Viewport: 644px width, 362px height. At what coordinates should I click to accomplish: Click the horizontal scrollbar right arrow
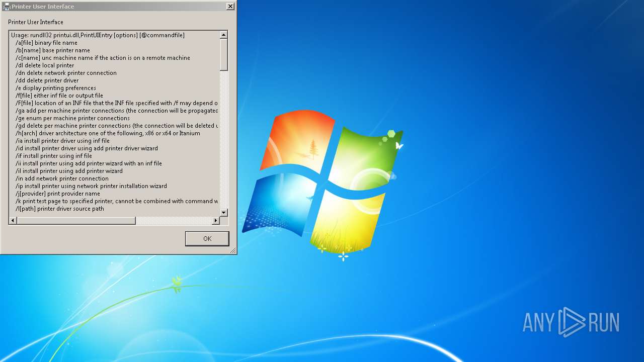[216, 220]
